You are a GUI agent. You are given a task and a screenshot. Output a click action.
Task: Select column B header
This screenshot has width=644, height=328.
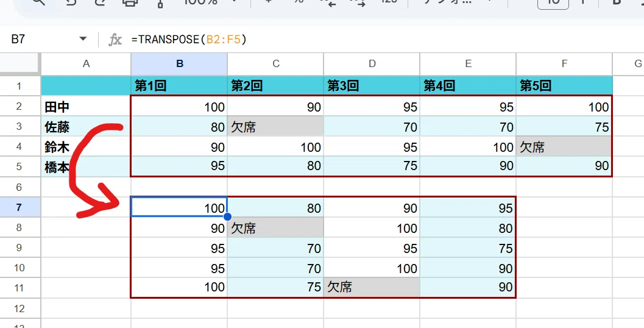point(179,63)
